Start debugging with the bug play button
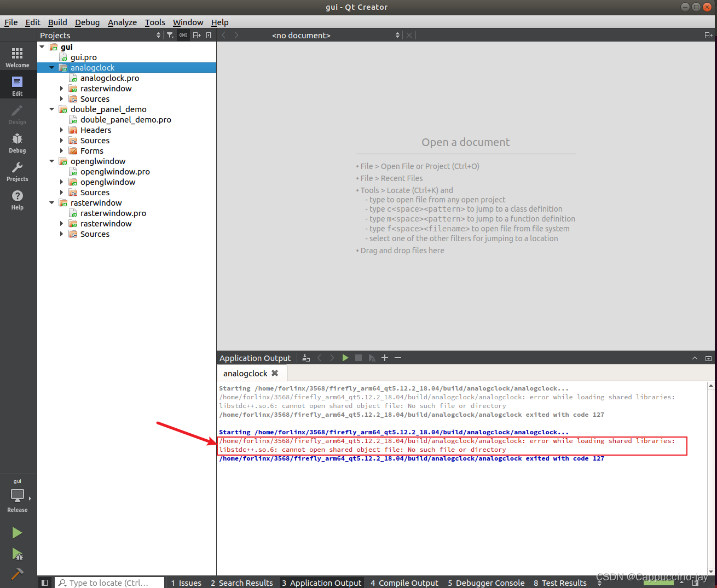Screen dimensions: 717x588 (18, 554)
